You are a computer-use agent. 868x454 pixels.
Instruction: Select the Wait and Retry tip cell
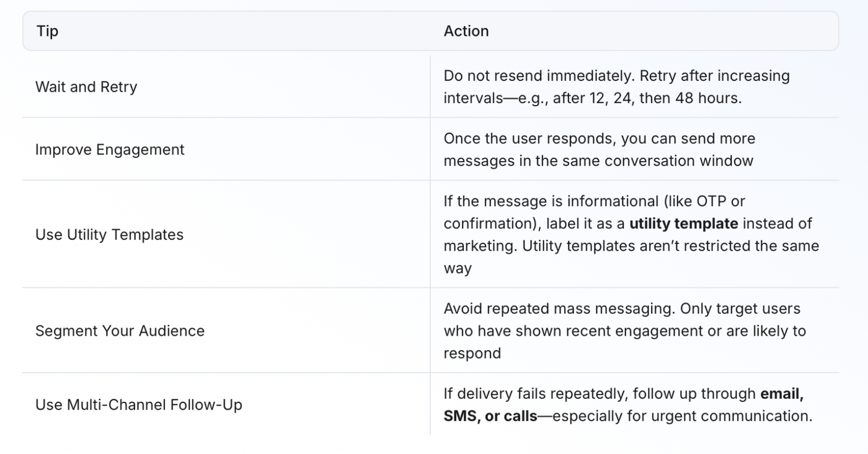pyautogui.click(x=86, y=87)
